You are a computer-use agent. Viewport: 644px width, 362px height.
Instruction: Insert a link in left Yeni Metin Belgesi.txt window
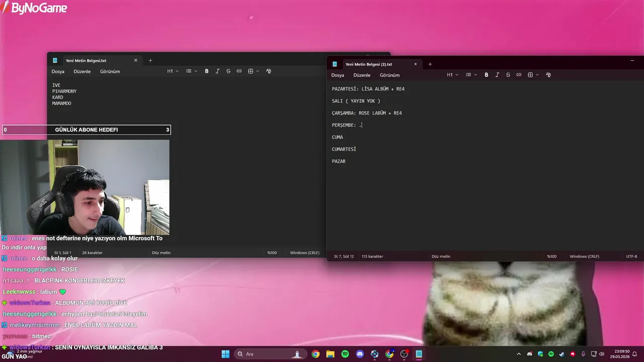[239, 71]
